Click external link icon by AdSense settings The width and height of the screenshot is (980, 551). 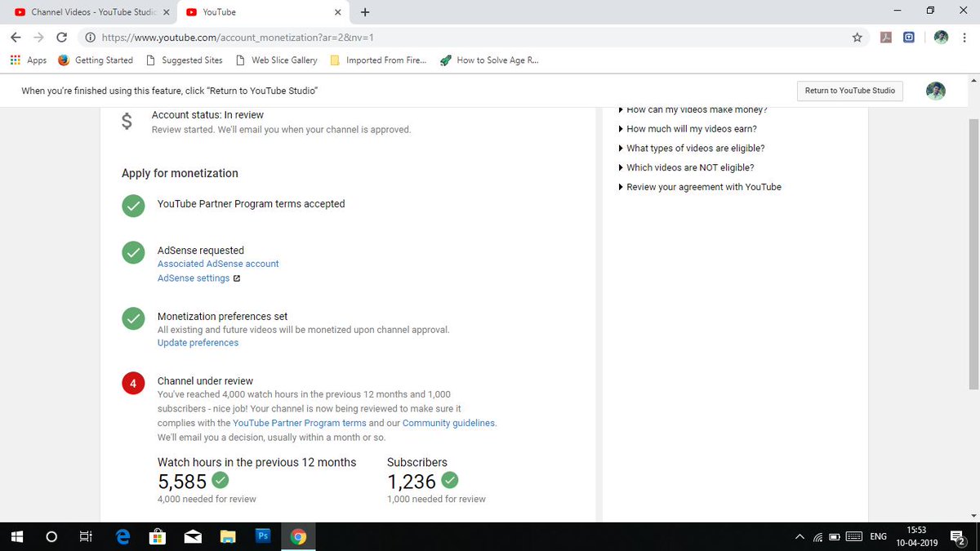pos(237,278)
